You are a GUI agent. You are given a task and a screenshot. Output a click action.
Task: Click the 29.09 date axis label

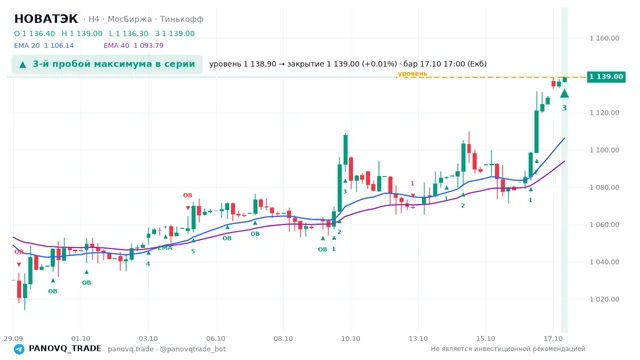(x=13, y=338)
